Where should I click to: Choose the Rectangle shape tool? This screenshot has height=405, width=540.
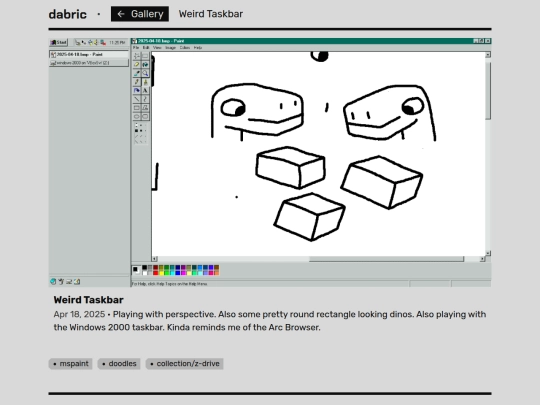[x=137, y=108]
